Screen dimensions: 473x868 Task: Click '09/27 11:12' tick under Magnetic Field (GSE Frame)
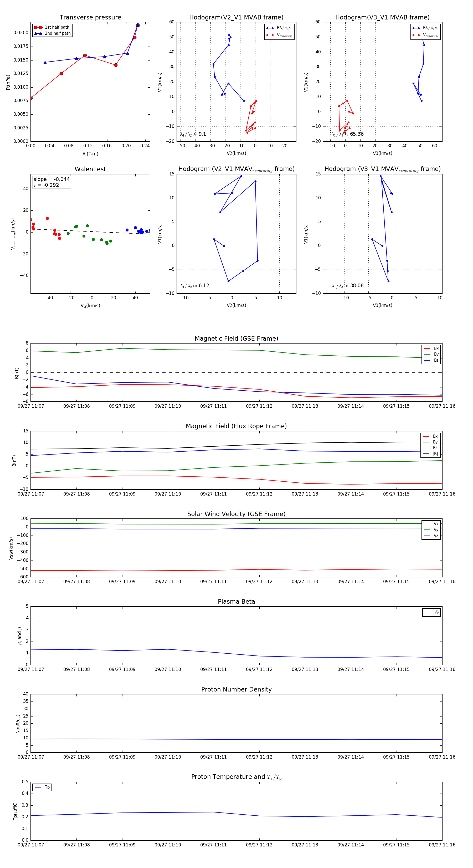259,406
